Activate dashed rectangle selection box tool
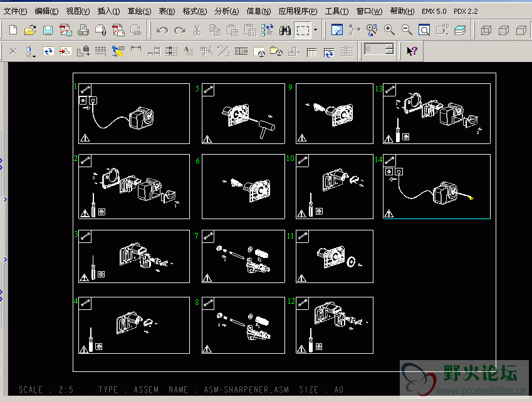The width and height of the screenshot is (532, 402). (303, 30)
